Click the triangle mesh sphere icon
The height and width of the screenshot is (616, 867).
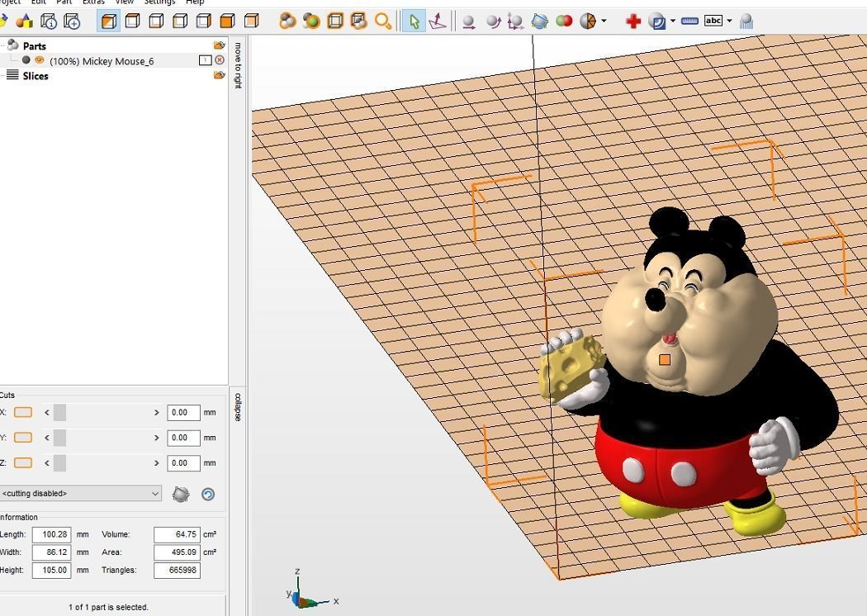pyautogui.click(x=588, y=21)
